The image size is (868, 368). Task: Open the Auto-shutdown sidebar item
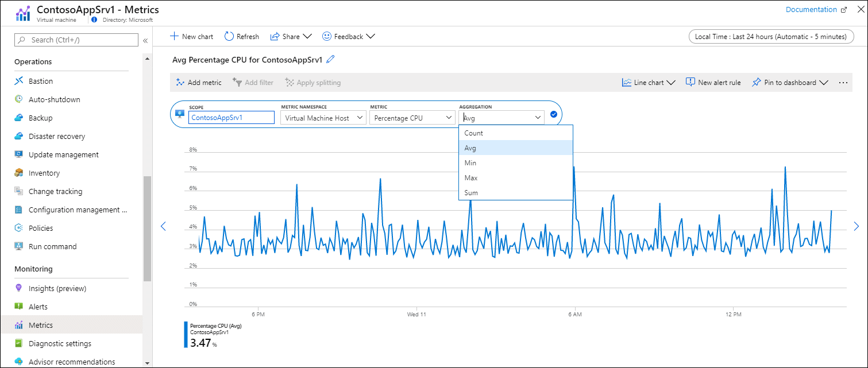click(x=54, y=99)
